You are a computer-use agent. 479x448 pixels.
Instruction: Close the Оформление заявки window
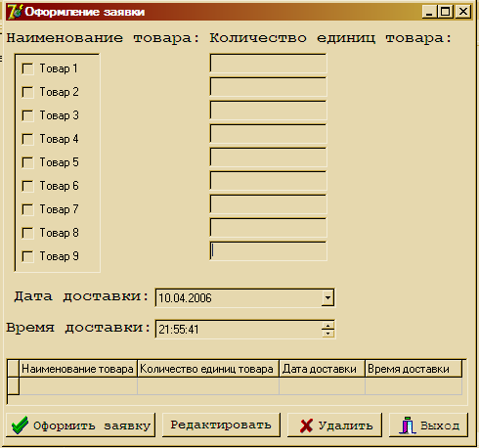pos(462,12)
